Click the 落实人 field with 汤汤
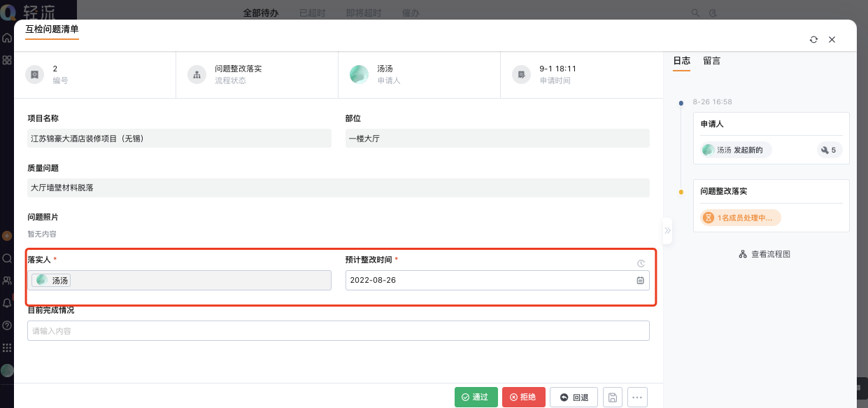868x408 pixels. tap(179, 281)
